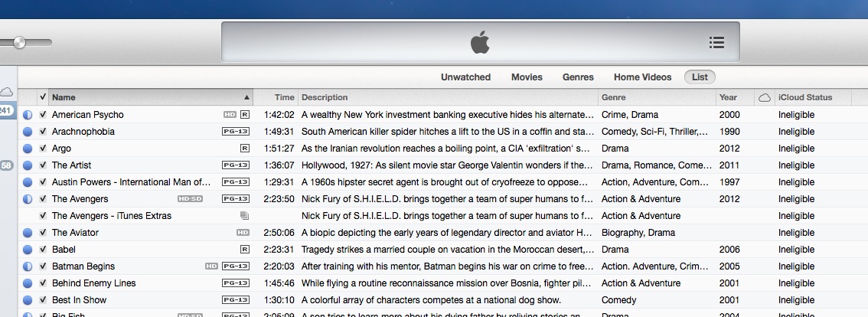Toggle the check-all column header checkbox

click(x=43, y=97)
